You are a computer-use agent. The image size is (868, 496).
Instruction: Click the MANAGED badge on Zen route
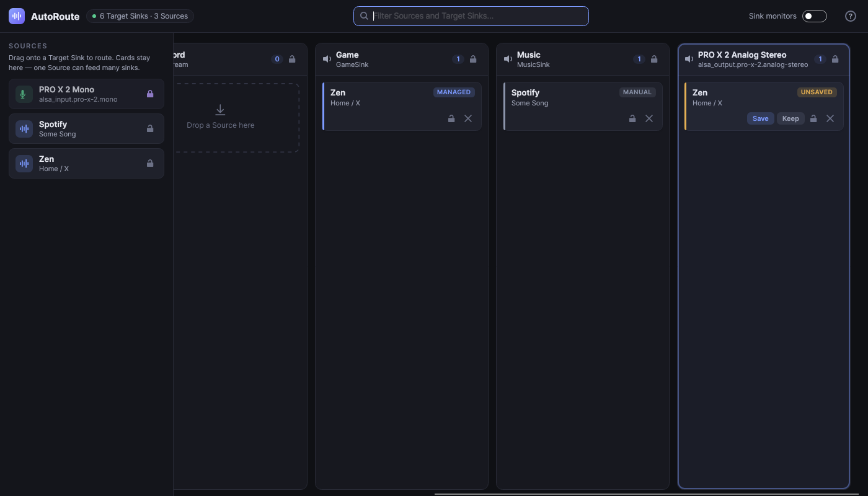pyautogui.click(x=454, y=92)
